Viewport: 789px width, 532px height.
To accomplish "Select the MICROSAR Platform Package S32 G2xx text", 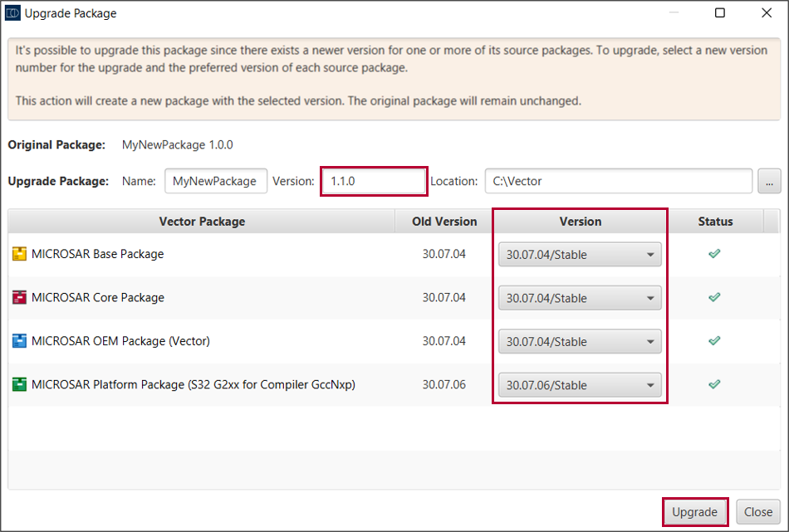I will tap(194, 384).
